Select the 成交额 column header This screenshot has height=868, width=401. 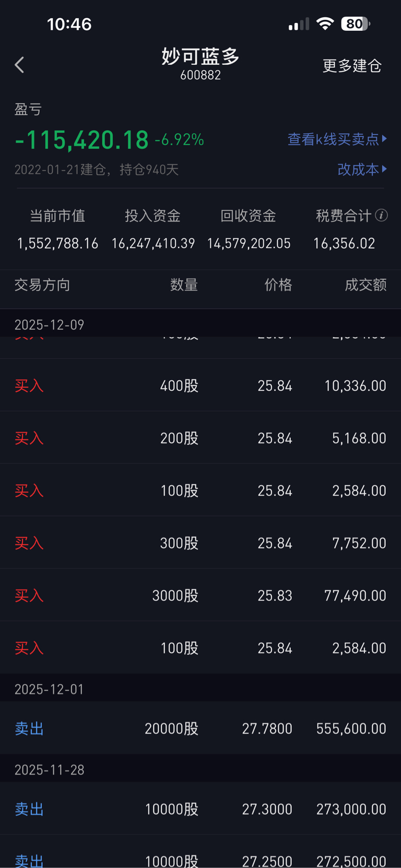[365, 285]
